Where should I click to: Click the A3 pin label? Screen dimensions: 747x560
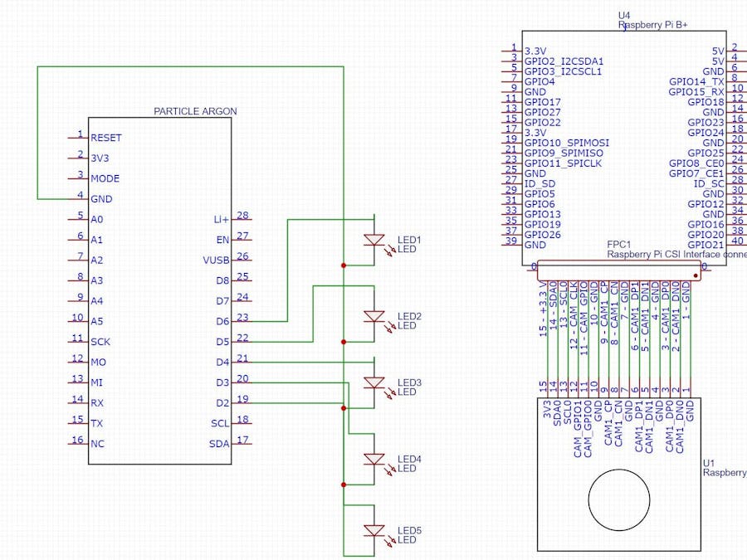click(97, 280)
